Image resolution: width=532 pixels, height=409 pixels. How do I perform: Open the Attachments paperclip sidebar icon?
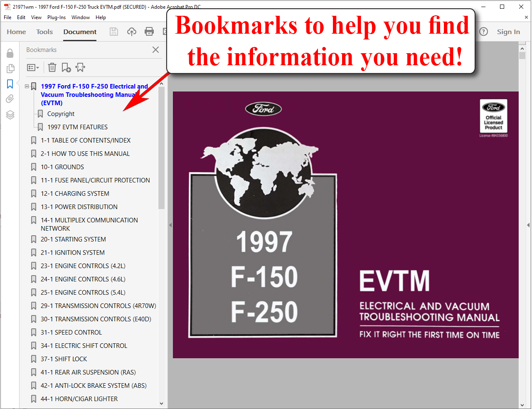pos(10,99)
